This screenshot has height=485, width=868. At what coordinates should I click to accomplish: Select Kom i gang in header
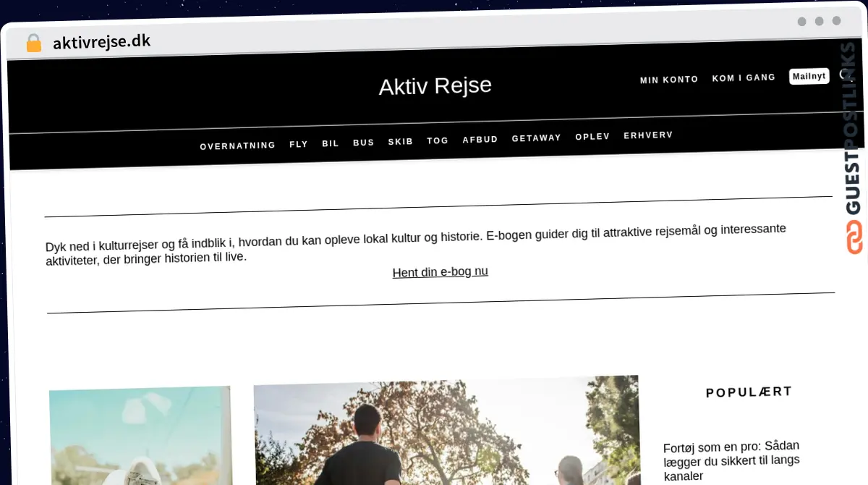click(x=744, y=77)
